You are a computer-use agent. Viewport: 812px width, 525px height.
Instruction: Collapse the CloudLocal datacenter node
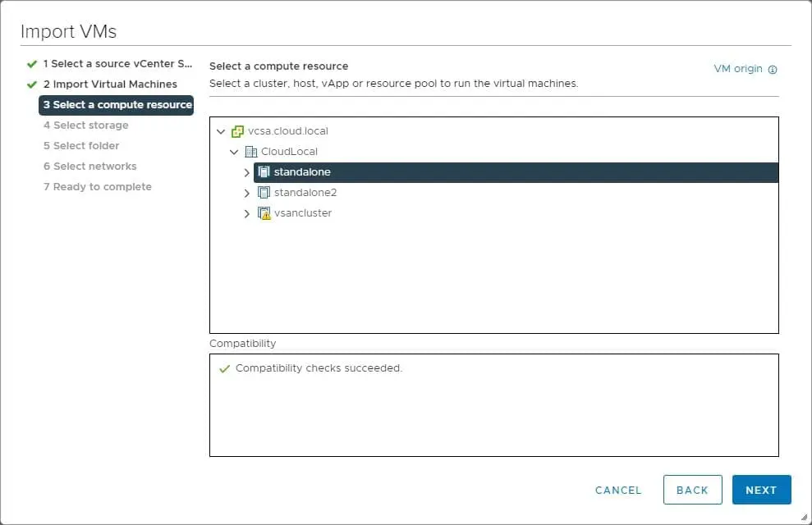(234, 152)
